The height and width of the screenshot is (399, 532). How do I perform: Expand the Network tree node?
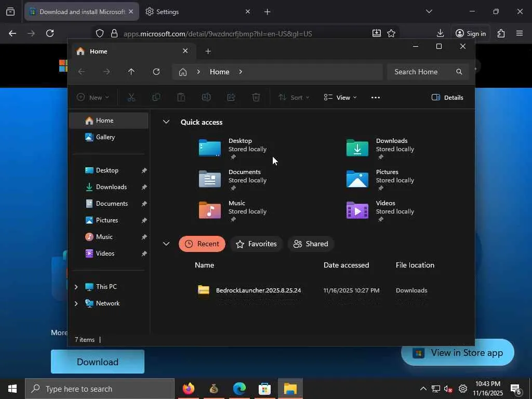click(76, 303)
